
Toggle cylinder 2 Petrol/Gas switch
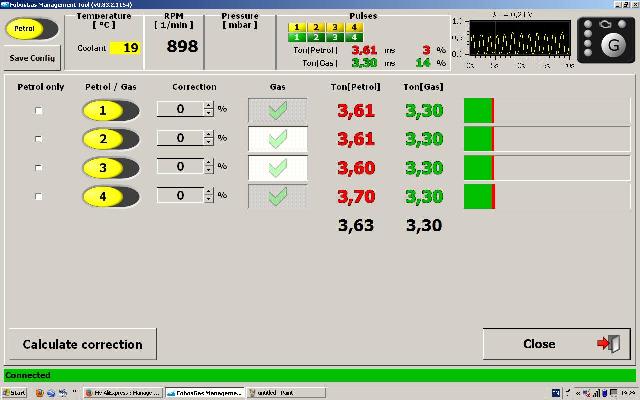pyautogui.click(x=111, y=139)
